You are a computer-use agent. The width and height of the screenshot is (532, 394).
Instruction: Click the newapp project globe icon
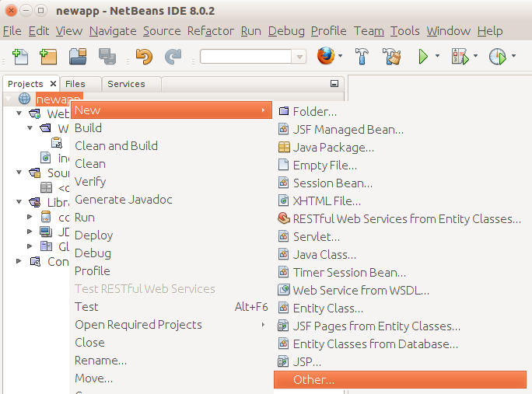24,99
